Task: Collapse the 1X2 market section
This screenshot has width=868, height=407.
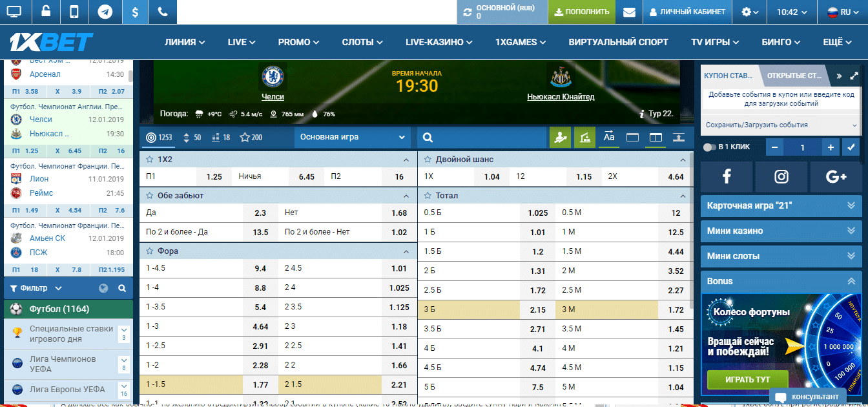Action: (x=406, y=160)
